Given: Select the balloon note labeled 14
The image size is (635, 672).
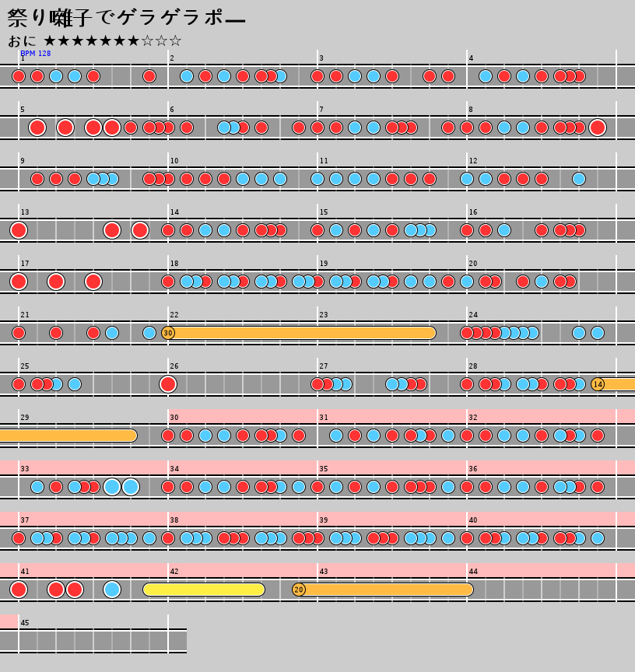Looking at the screenshot, I should pyautogui.click(x=598, y=384).
